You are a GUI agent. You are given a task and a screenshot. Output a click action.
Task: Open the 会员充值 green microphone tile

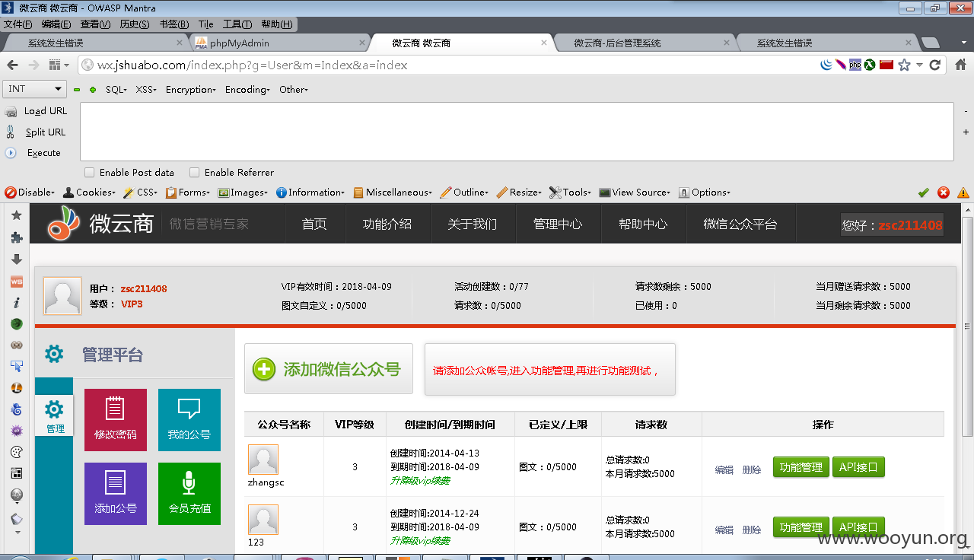[x=189, y=494]
